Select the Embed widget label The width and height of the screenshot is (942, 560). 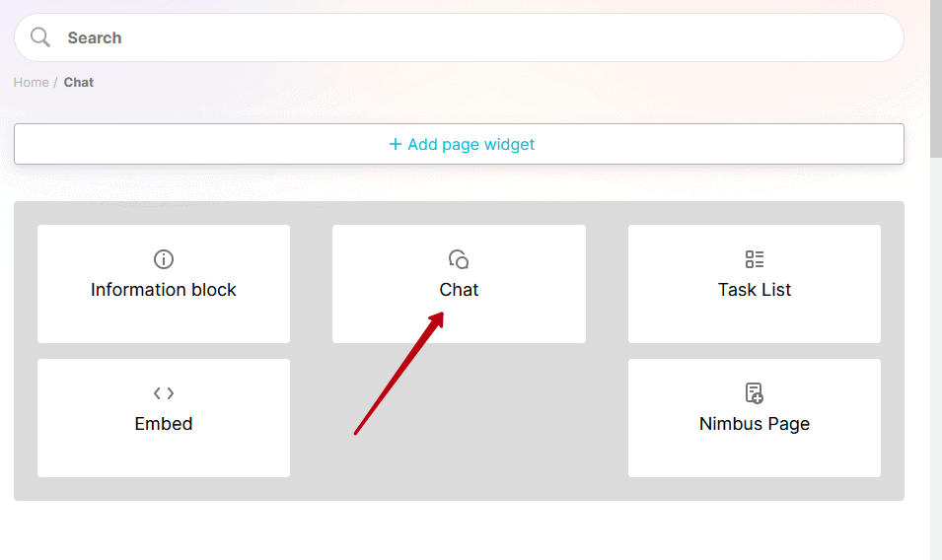164,424
